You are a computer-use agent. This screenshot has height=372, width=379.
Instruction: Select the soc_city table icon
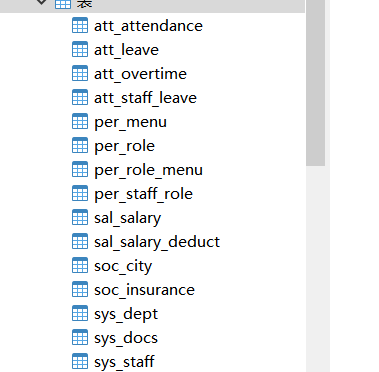tap(80, 266)
